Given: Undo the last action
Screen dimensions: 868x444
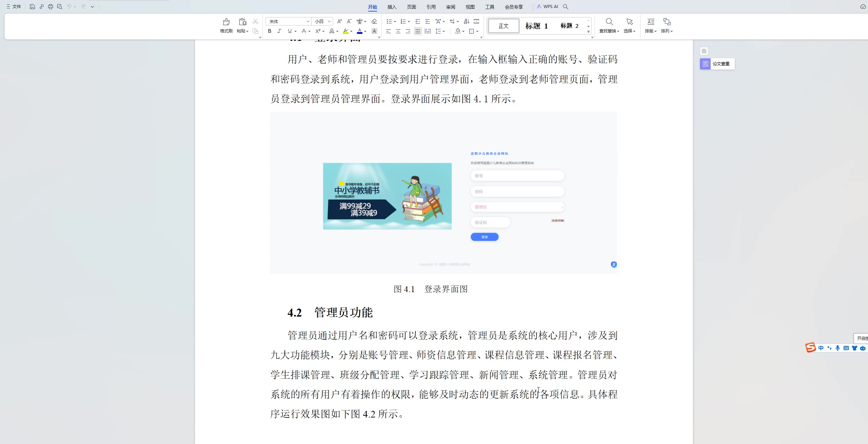Looking at the screenshot, I should click(x=69, y=7).
